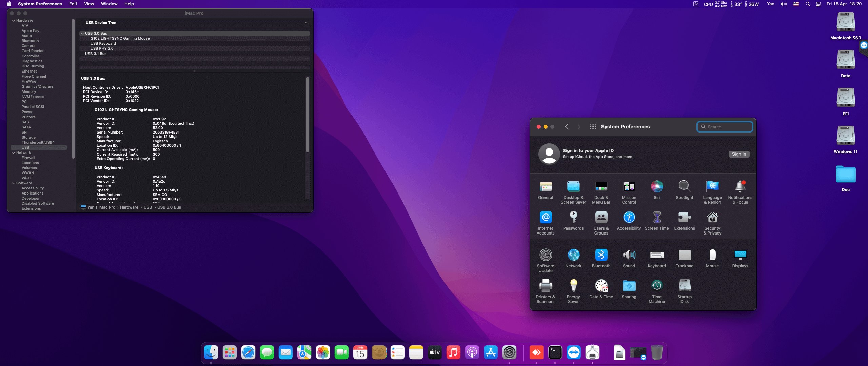868x366 pixels.
Task: Open Printers & Scanners preferences
Action: (546, 291)
